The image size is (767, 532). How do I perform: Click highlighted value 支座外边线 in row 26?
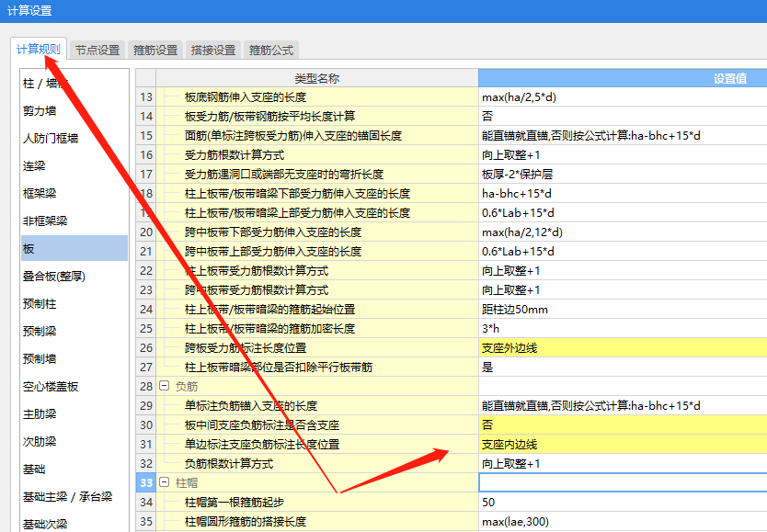tap(623, 348)
